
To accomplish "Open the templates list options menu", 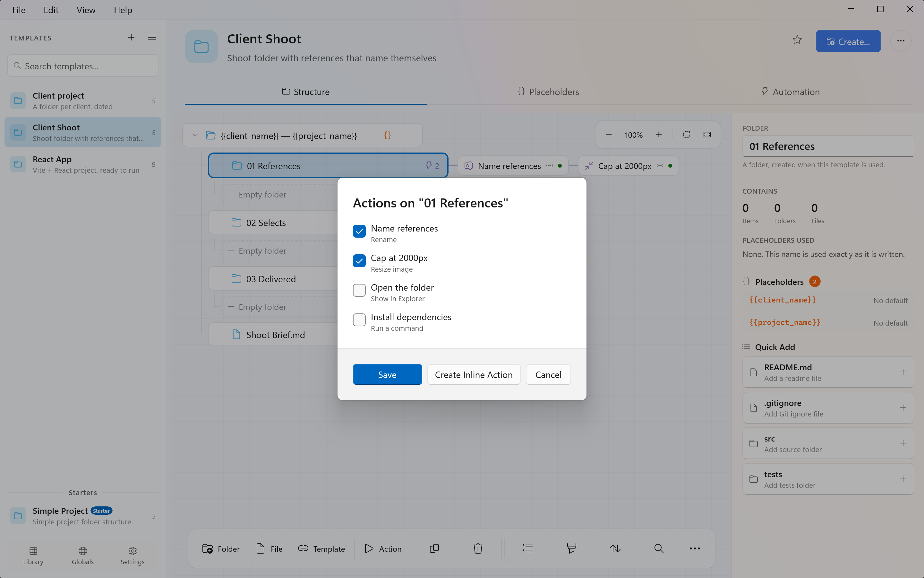I will [x=152, y=38].
